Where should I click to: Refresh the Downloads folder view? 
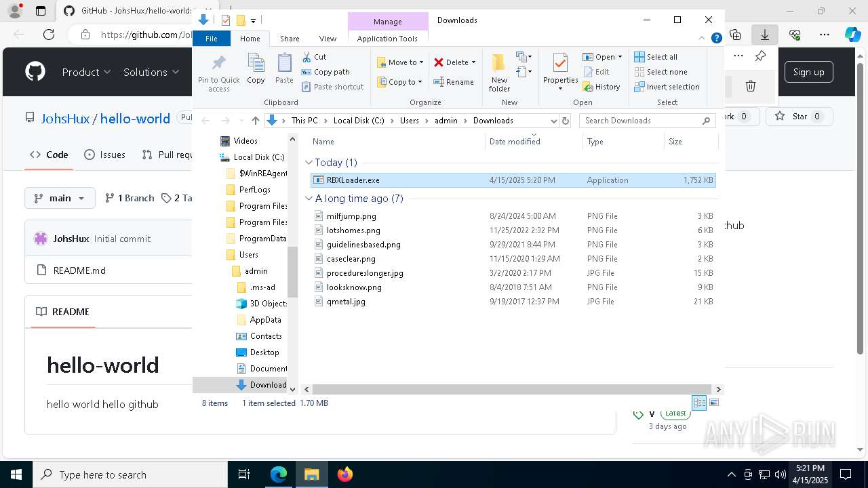[x=566, y=121]
